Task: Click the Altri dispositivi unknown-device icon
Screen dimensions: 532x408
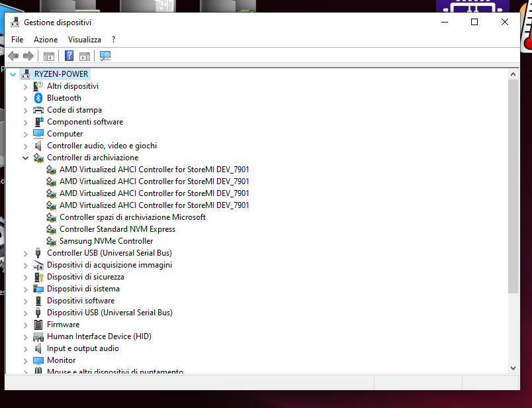Action: click(x=38, y=86)
